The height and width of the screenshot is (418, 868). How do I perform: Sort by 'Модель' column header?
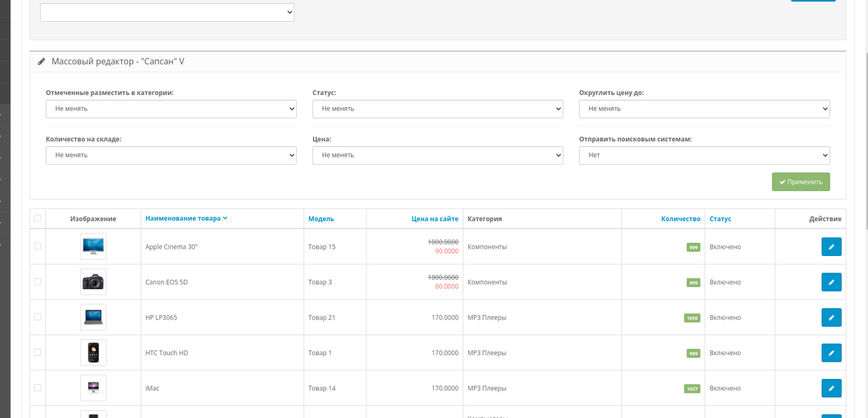click(321, 218)
